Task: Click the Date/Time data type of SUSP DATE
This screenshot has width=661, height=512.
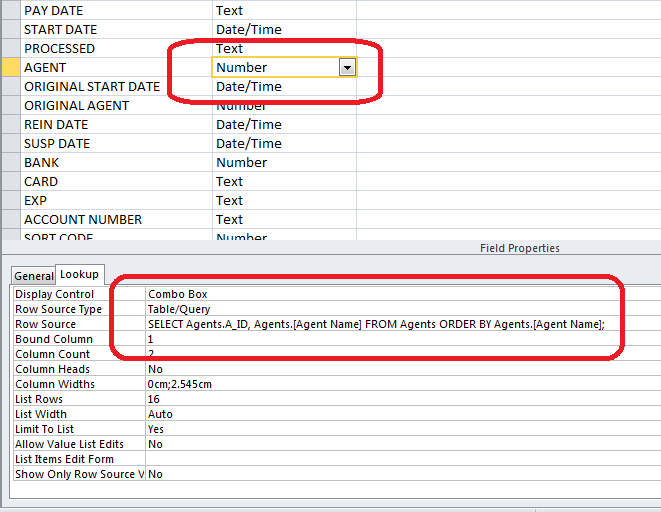Action: (249, 143)
